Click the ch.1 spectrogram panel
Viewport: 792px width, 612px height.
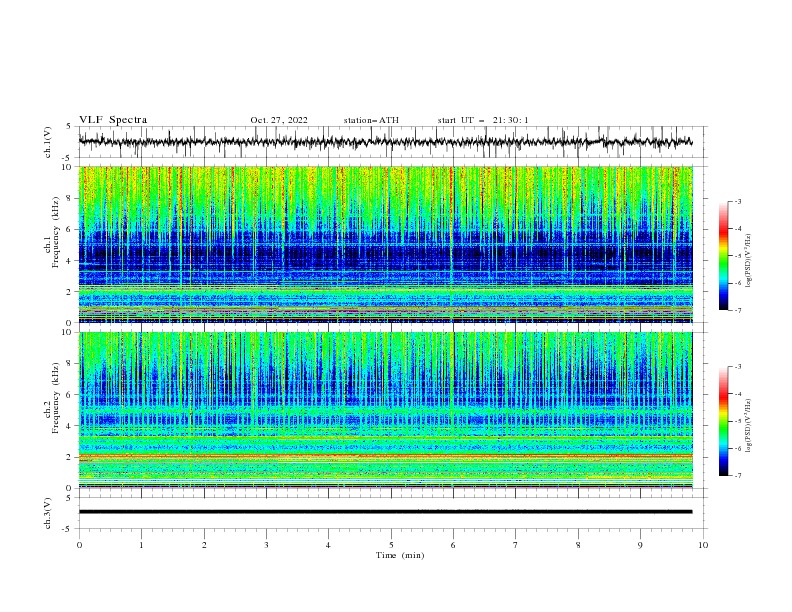point(386,244)
